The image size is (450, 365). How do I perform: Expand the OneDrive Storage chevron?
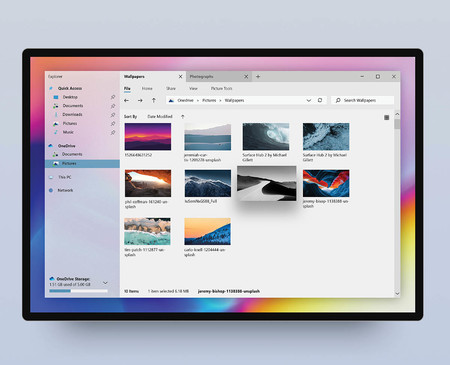pyautogui.click(x=105, y=283)
